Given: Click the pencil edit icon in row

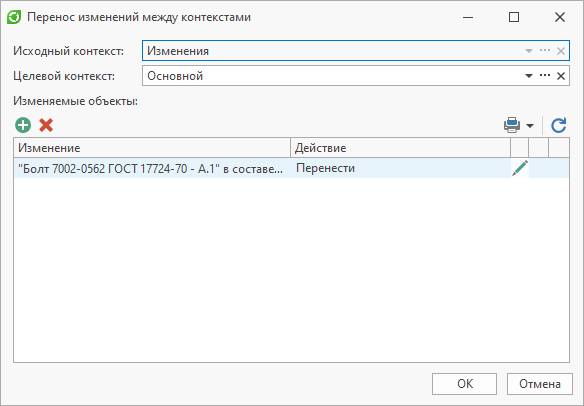Looking at the screenshot, I should 520,168.
